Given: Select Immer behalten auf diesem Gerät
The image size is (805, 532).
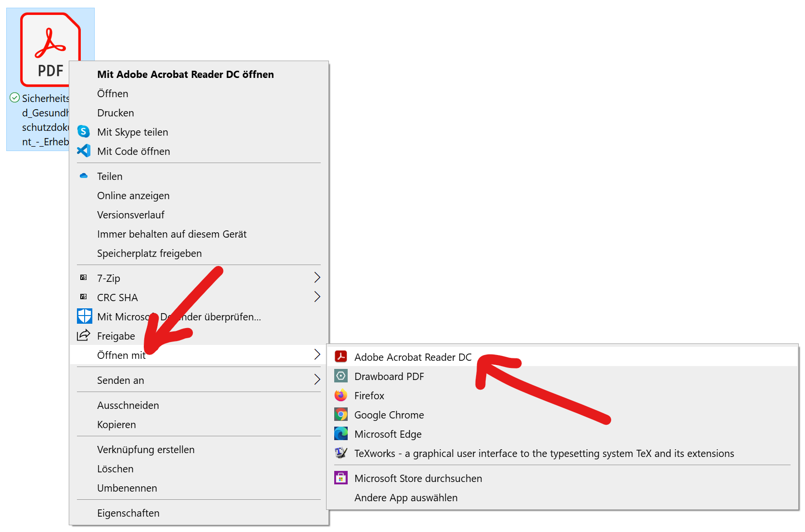Looking at the screenshot, I should (x=199, y=234).
